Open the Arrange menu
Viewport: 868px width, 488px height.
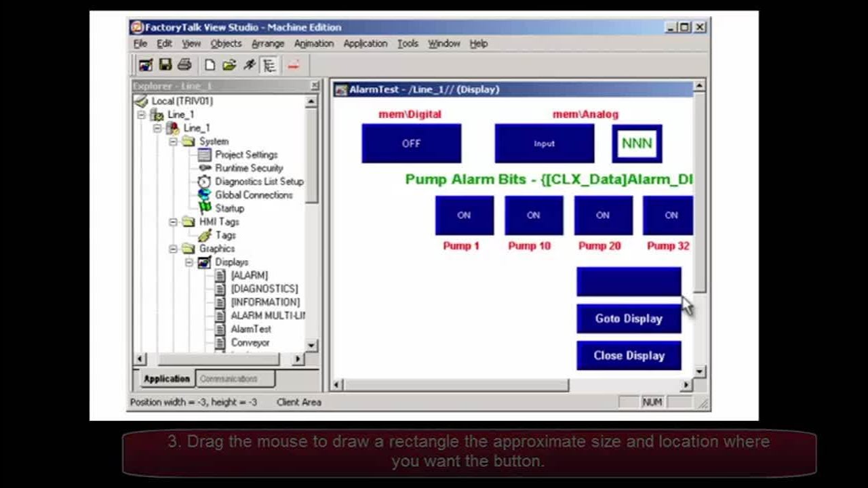268,43
